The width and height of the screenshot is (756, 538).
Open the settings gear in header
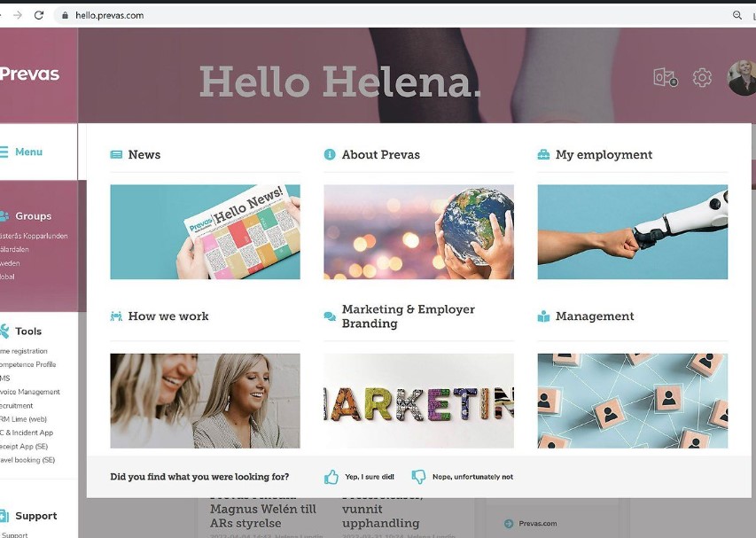(702, 77)
